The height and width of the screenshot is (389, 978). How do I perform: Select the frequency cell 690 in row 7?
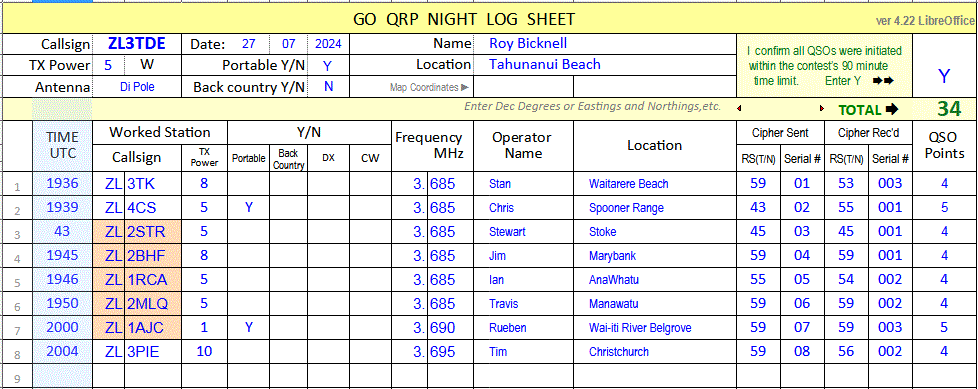point(450,327)
